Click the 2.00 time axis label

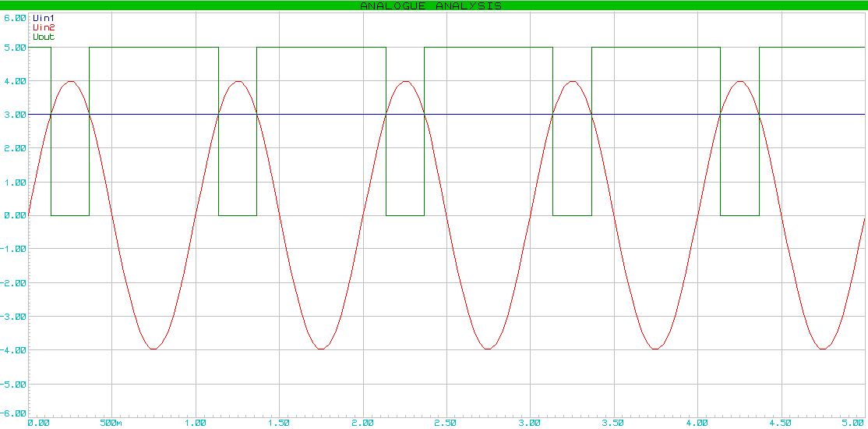pyautogui.click(x=363, y=423)
